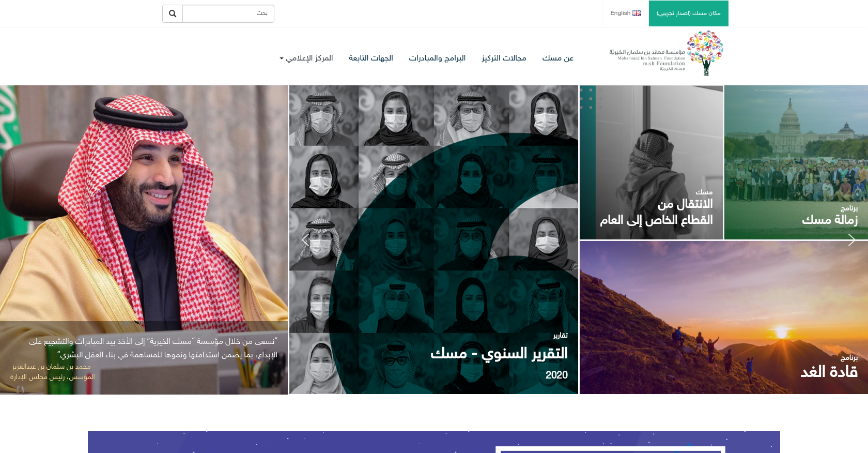Click the purple starry banner below slider

click(x=434, y=442)
